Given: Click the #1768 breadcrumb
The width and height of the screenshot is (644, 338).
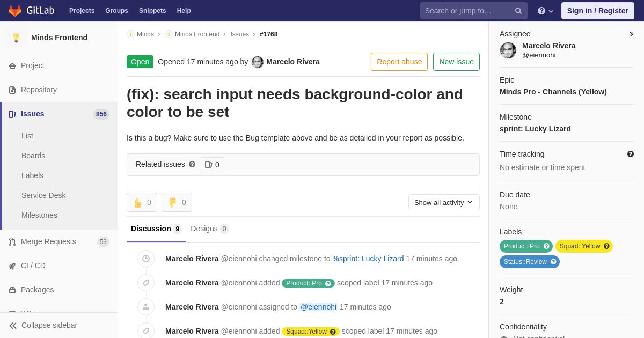Looking at the screenshot, I should [x=269, y=34].
